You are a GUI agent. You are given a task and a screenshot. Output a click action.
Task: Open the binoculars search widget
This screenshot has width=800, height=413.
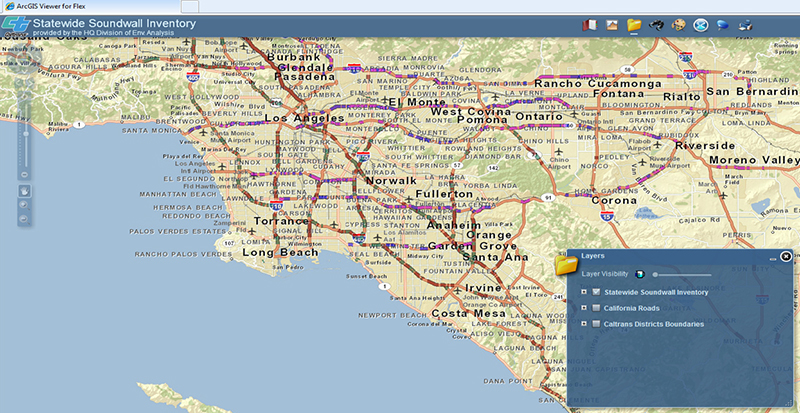656,25
